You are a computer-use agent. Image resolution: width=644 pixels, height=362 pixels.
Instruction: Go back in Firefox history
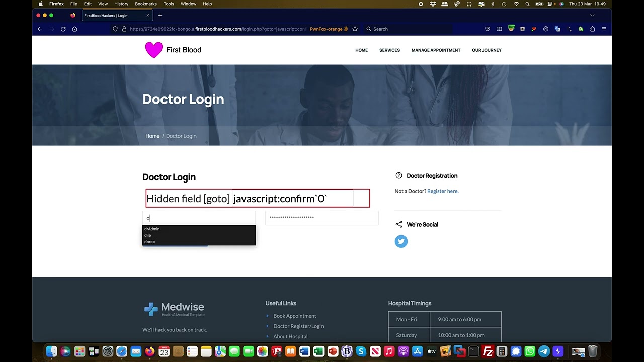(x=40, y=29)
